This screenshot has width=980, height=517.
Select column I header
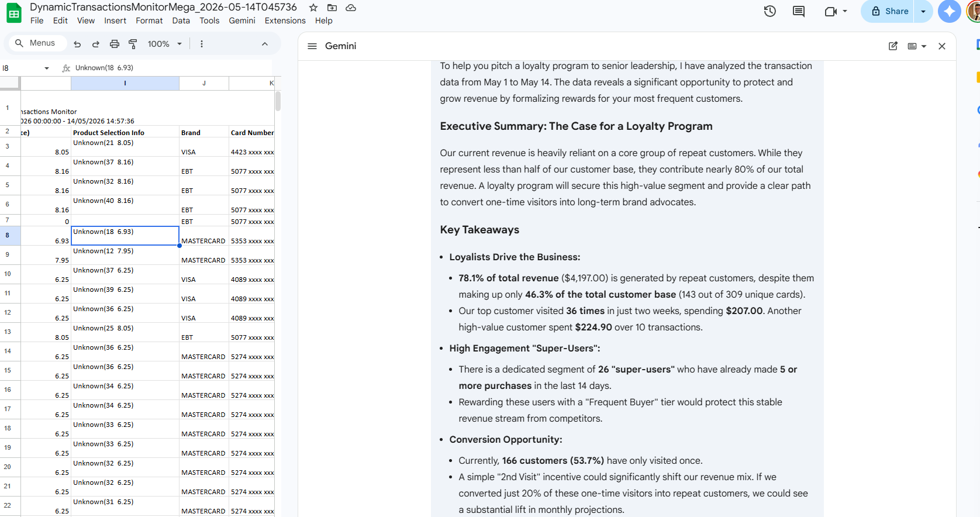point(125,83)
